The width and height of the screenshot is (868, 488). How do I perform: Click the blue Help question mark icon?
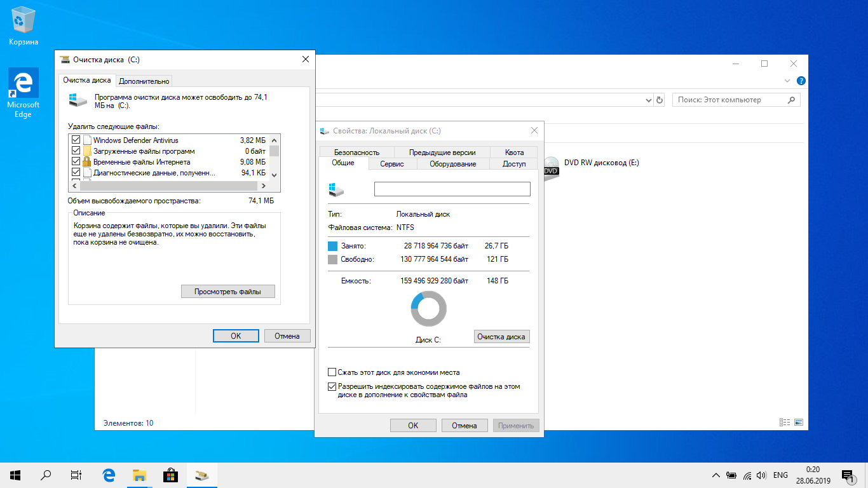[x=801, y=81]
